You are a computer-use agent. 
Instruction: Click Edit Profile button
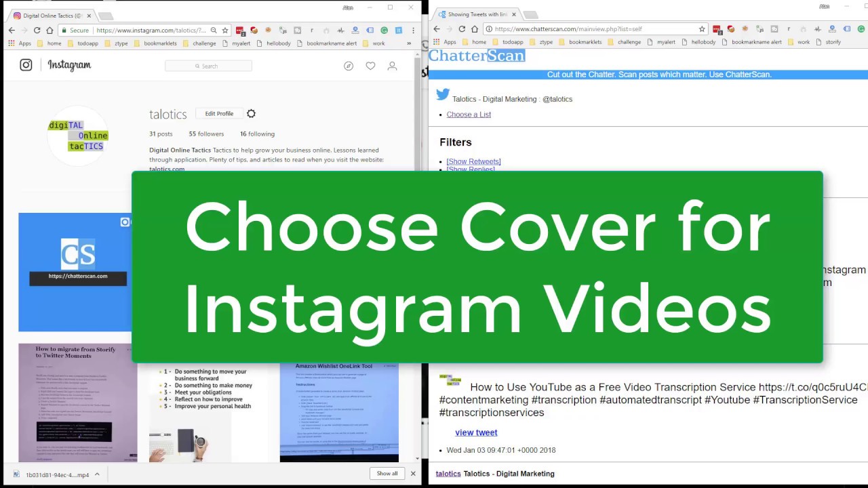[x=219, y=114]
